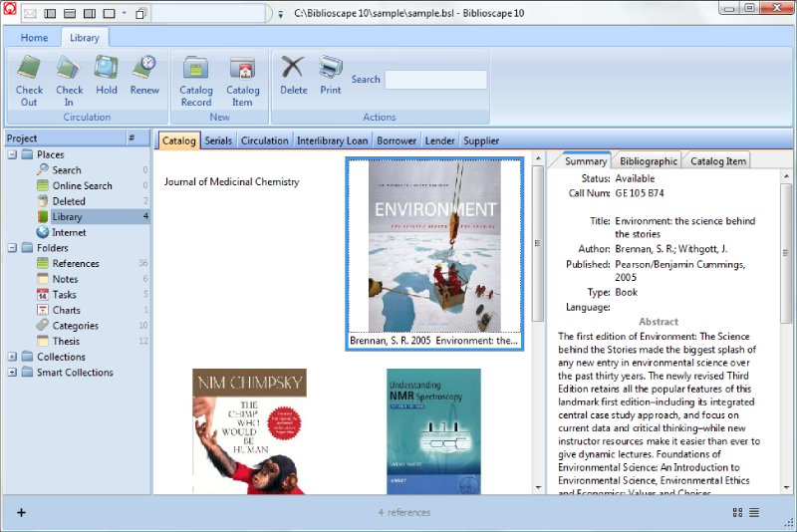The height and width of the screenshot is (532, 797).
Task: Select the Nim Chimpsky book cover
Action: (x=250, y=431)
